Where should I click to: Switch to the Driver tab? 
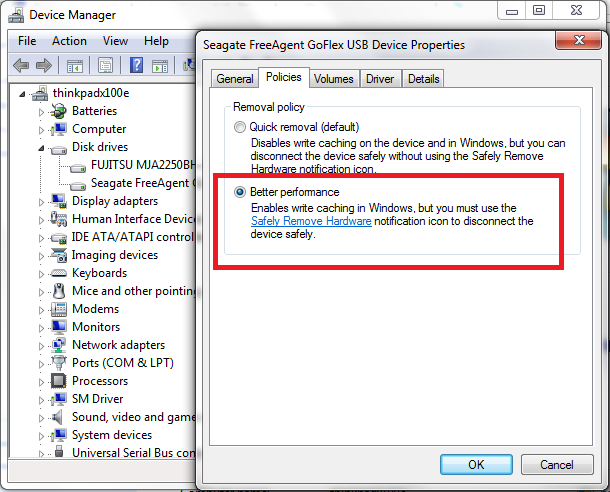[x=380, y=79]
